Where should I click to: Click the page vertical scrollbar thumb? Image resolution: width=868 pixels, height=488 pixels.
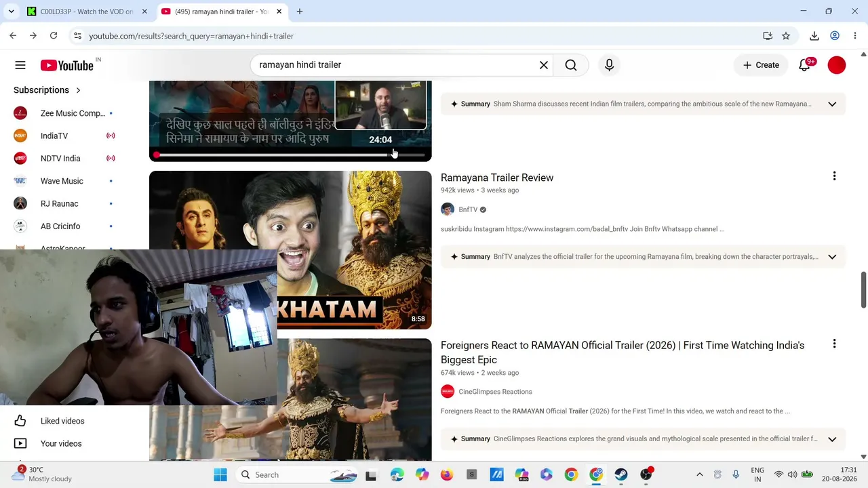(863, 289)
